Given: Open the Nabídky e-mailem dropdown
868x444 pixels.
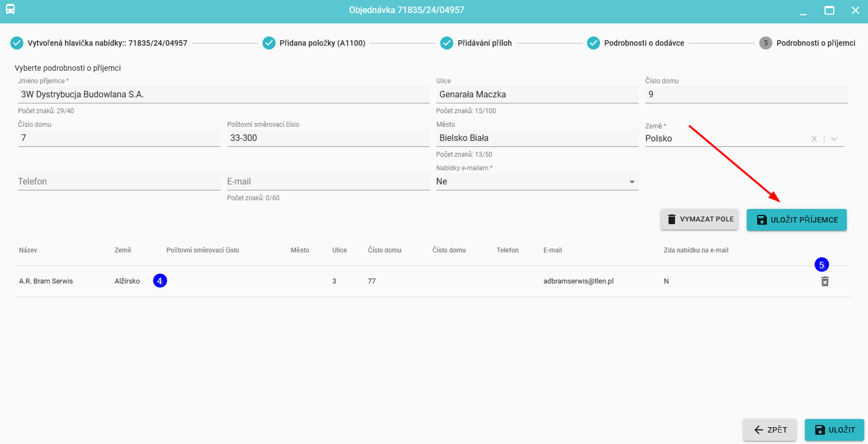Looking at the screenshot, I should [x=632, y=182].
